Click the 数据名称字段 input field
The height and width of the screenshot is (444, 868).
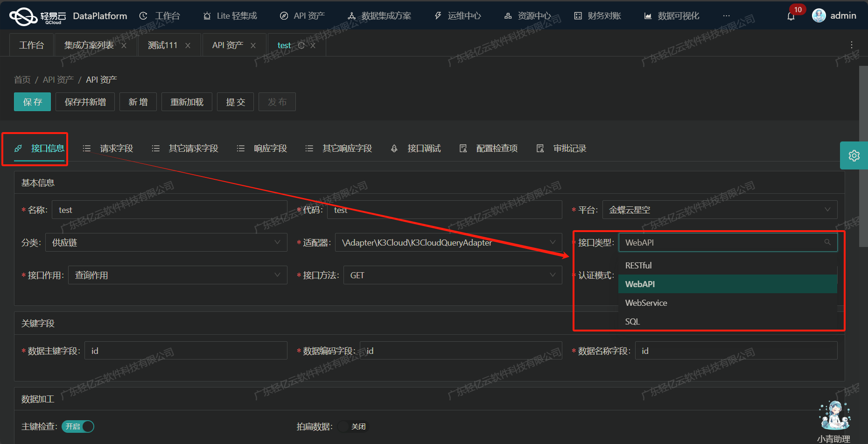click(x=736, y=351)
